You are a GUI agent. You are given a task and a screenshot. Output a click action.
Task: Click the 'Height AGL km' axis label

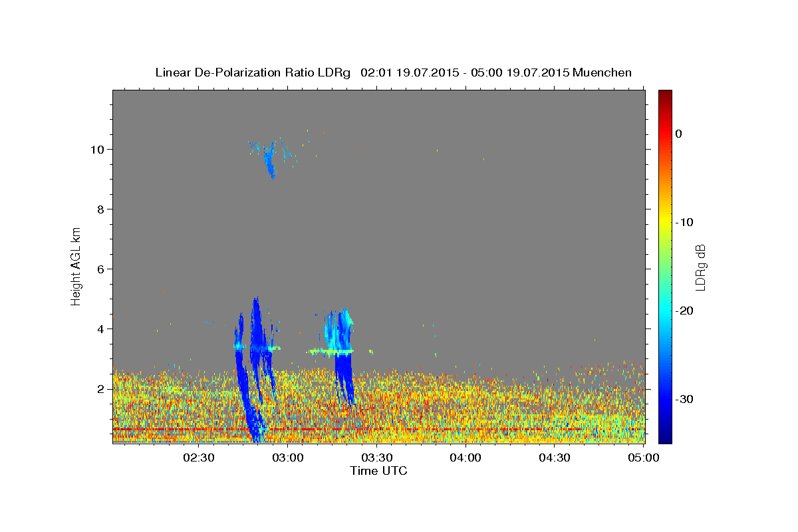tap(76, 266)
